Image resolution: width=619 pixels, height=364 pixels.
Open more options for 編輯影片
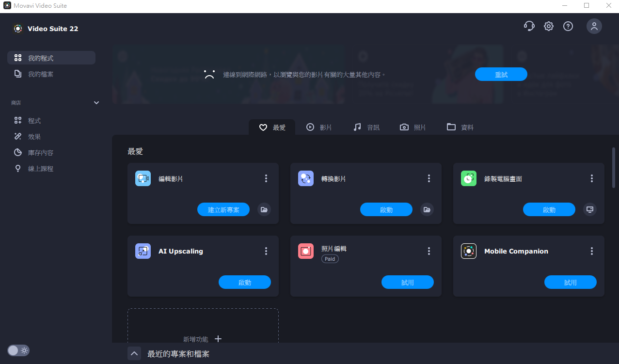pos(266,178)
